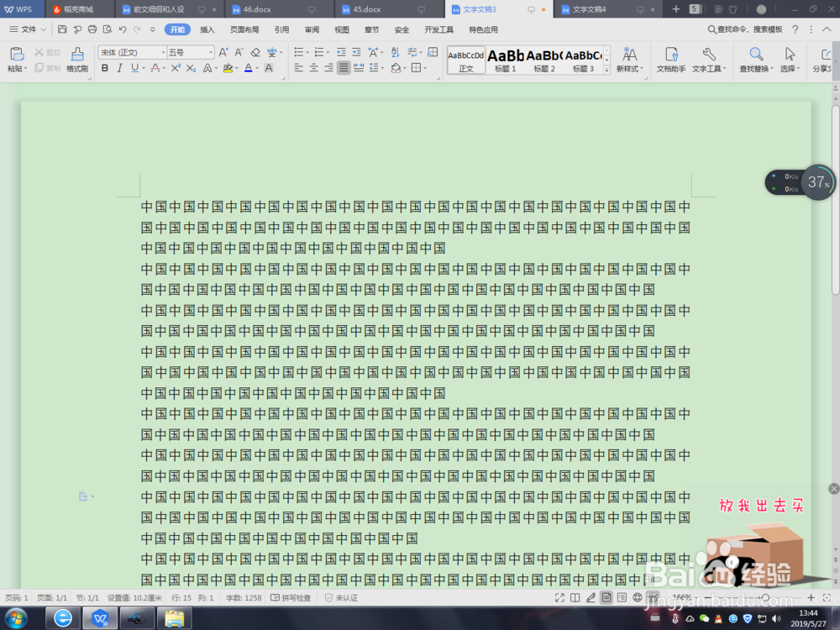Click the Save icon in quick toolbar
The image size is (840, 630).
coord(62,29)
